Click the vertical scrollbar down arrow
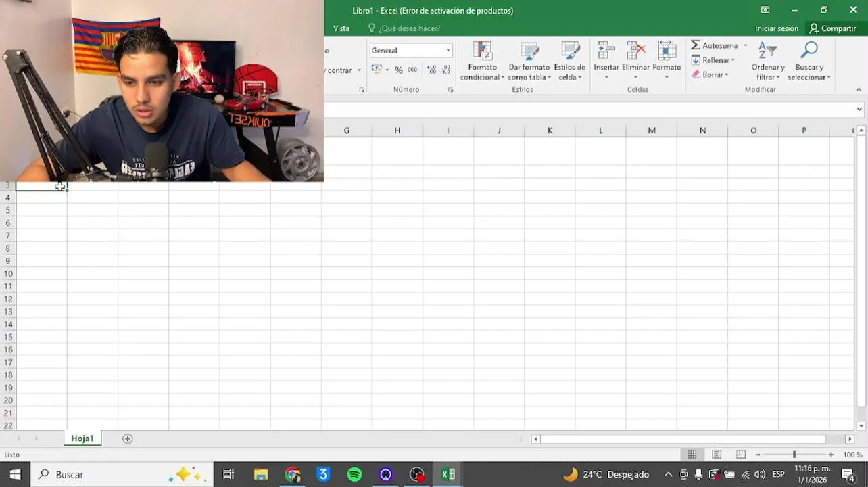The image size is (868, 487). tap(861, 426)
